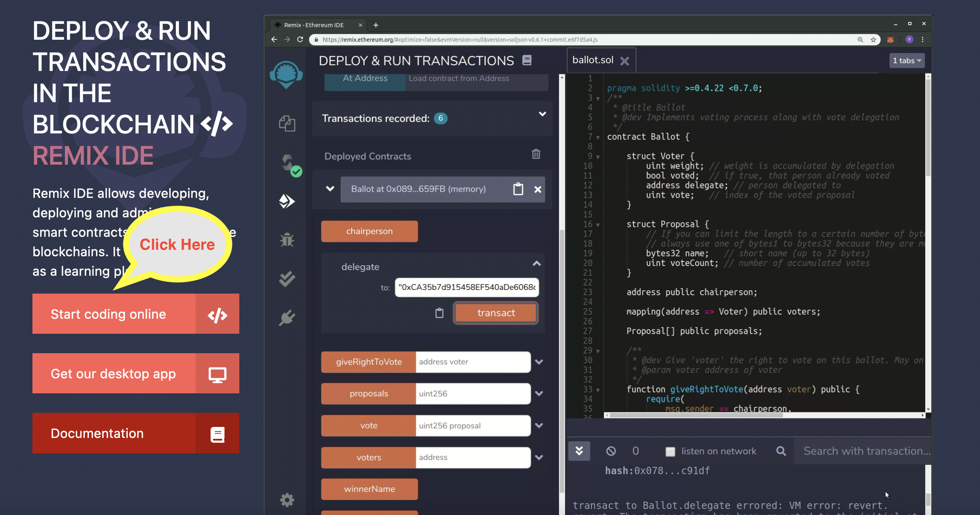The width and height of the screenshot is (980, 515).
Task: Call the voters function button
Action: tap(369, 457)
